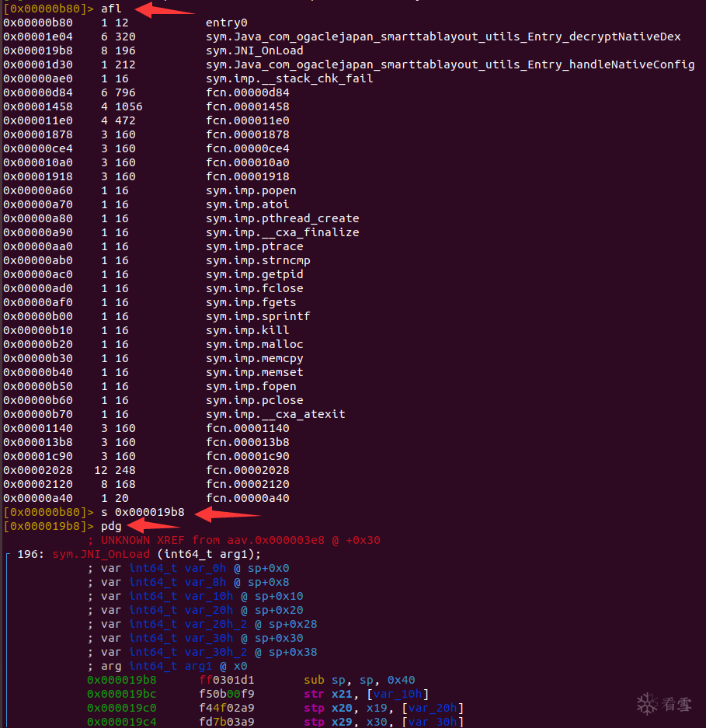Click the address 0x00001d30 in list
706x728 pixels.
click(38, 64)
